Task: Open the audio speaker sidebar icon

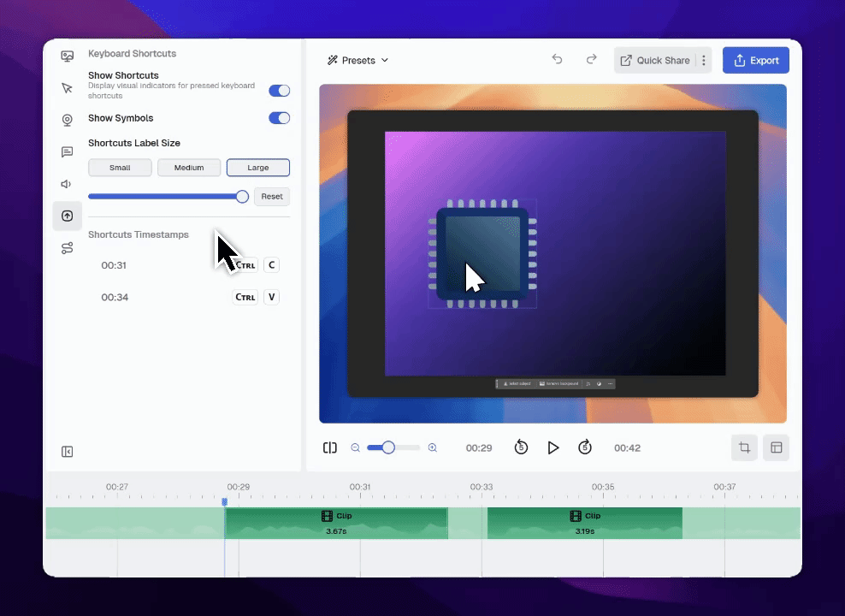Action: [67, 184]
